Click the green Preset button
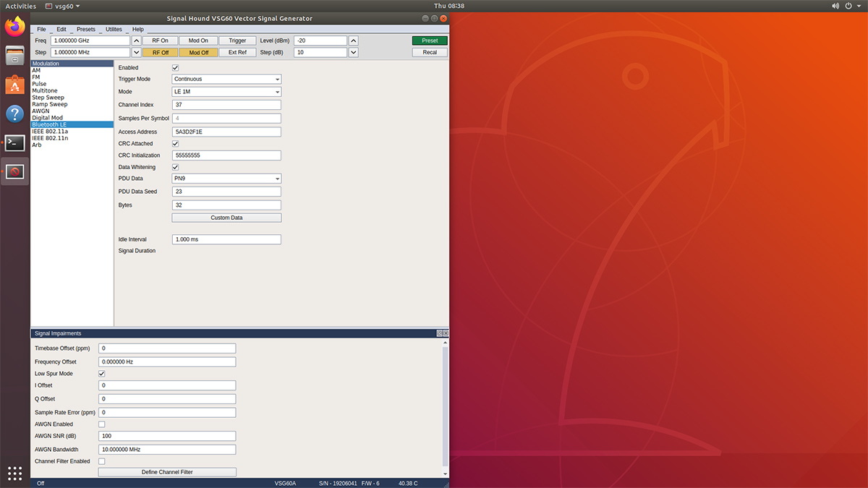 [x=429, y=40]
